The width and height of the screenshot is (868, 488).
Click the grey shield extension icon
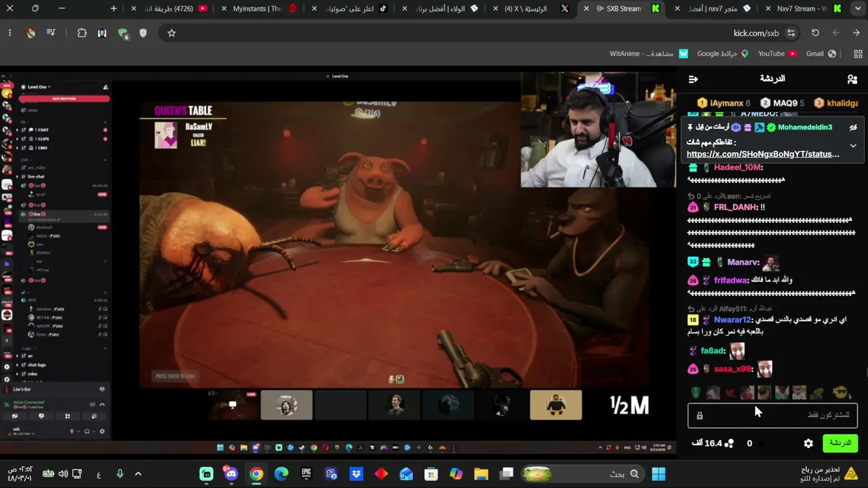pyautogui.click(x=143, y=33)
